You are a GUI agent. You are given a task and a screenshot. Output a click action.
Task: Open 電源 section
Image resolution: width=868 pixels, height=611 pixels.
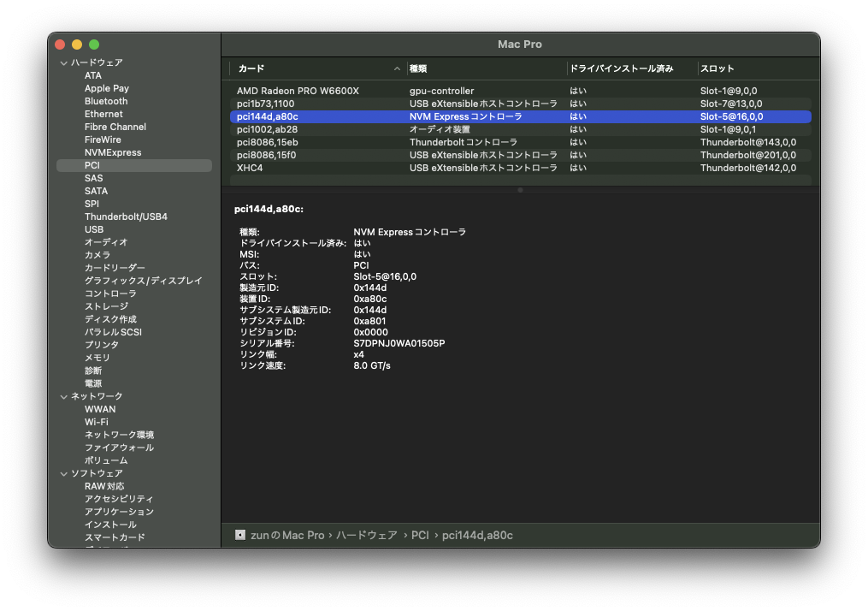point(93,383)
